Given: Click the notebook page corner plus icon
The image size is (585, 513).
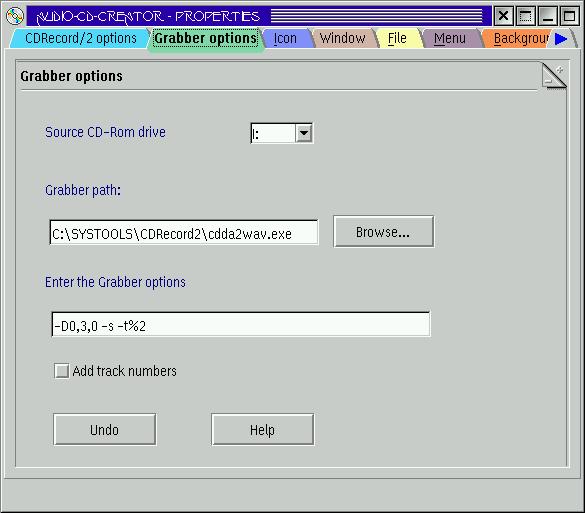Looking at the screenshot, I should click(x=560, y=69).
